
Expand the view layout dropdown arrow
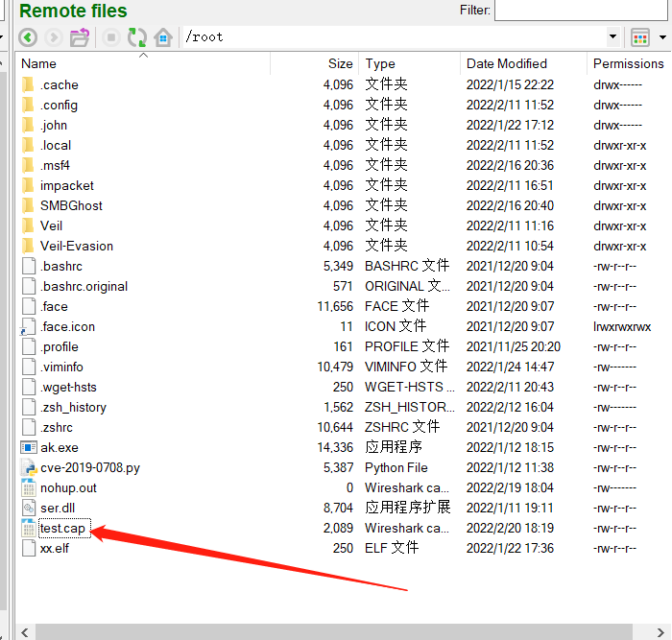pyautogui.click(x=662, y=37)
